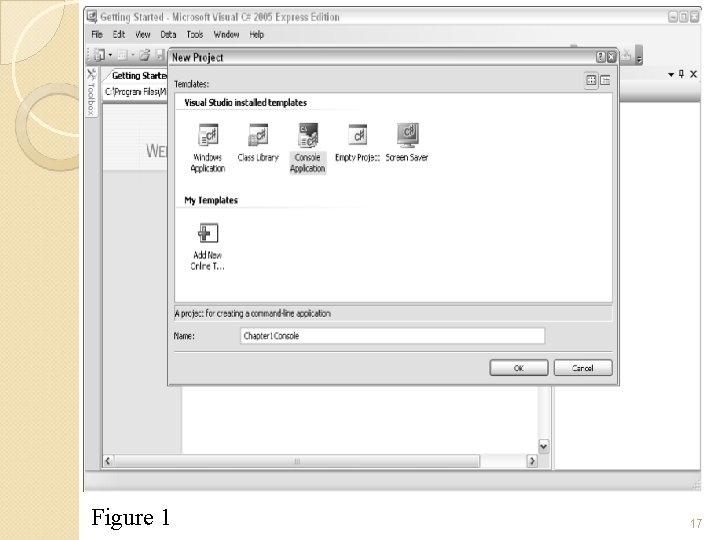
Task: Select the Class Library template
Action: point(258,143)
